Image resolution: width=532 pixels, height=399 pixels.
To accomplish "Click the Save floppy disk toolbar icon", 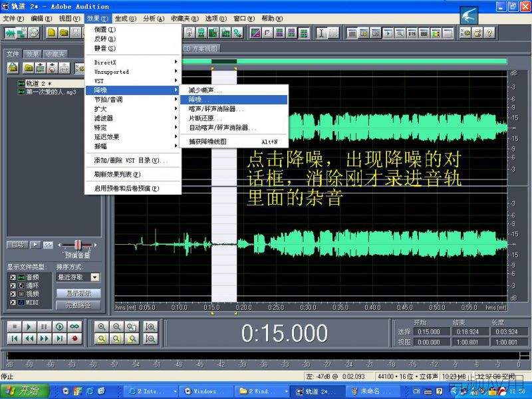I will tap(76, 33).
